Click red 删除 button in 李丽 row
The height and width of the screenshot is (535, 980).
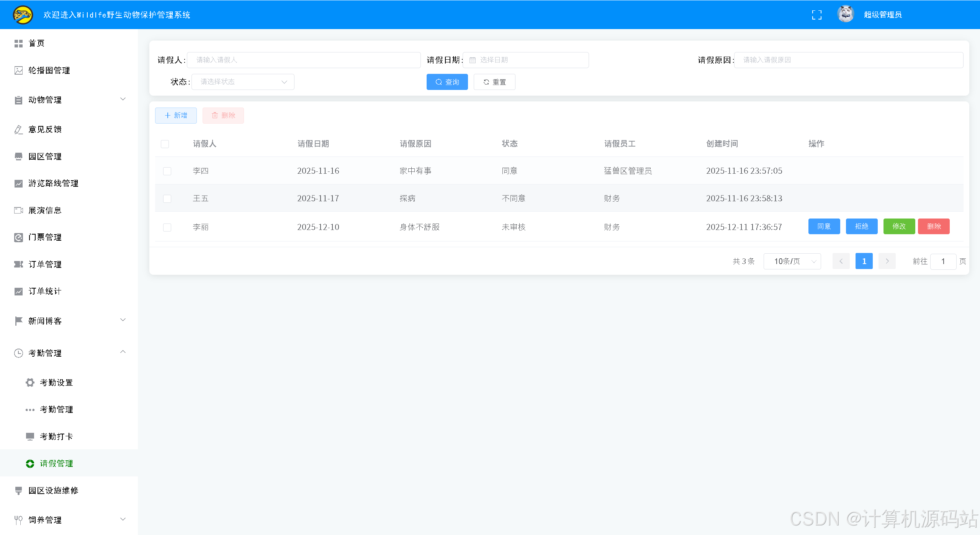(x=934, y=227)
